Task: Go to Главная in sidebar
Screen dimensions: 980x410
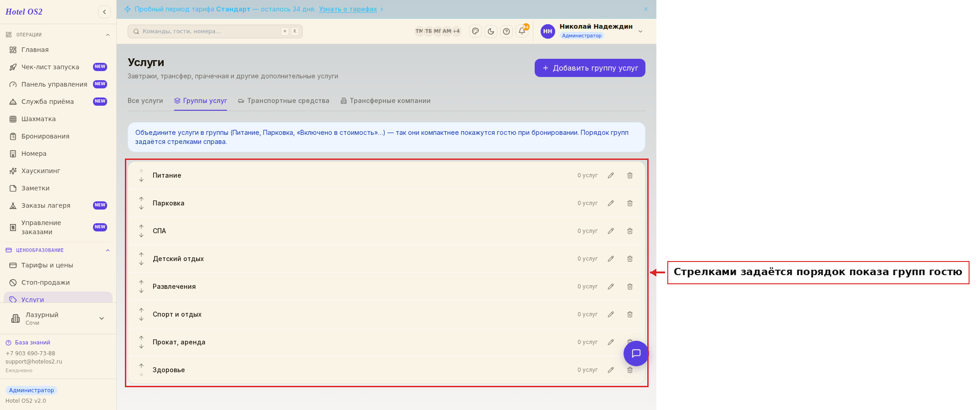Action: [x=58, y=50]
